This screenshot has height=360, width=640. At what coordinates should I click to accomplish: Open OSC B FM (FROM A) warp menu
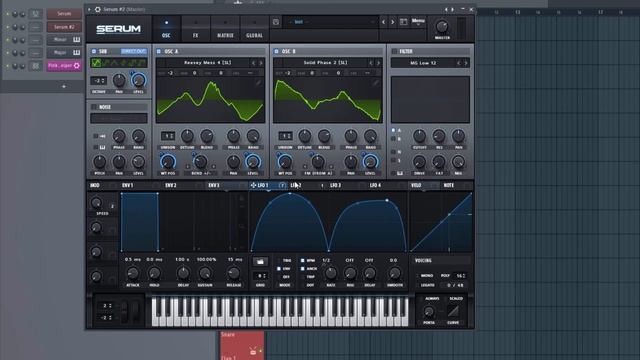pyautogui.click(x=318, y=173)
